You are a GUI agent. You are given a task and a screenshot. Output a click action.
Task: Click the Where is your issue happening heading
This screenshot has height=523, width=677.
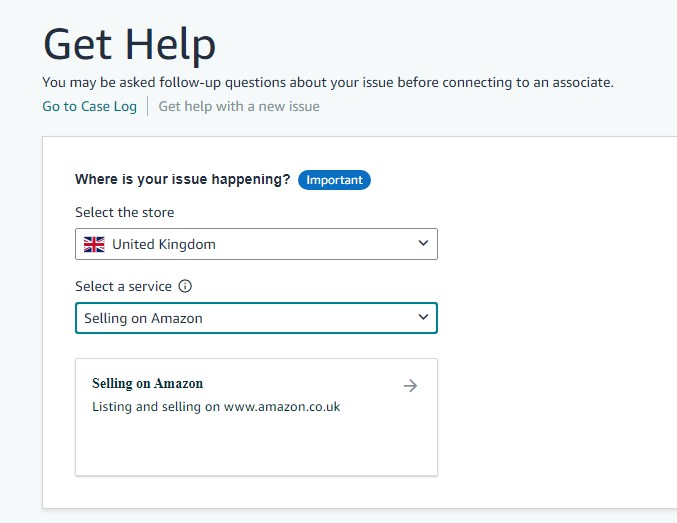(183, 179)
